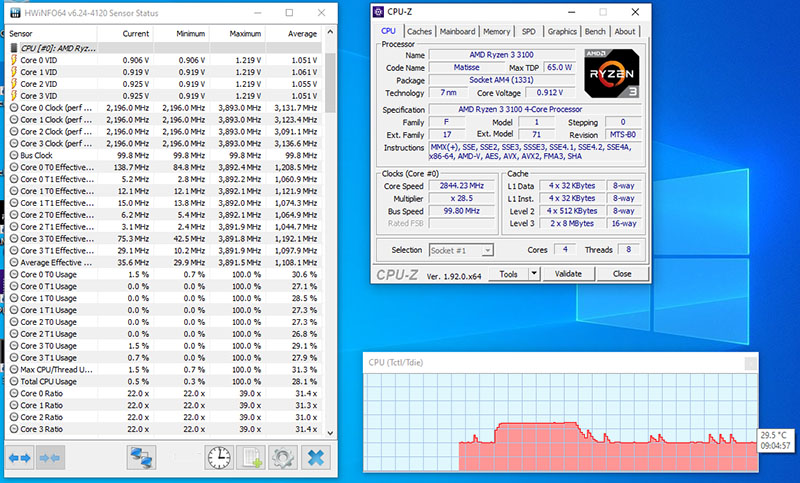Screen dimensions: 800x483
Task: Click the CPU (Tctl/Tdie) graph title
Action: [x=396, y=363]
